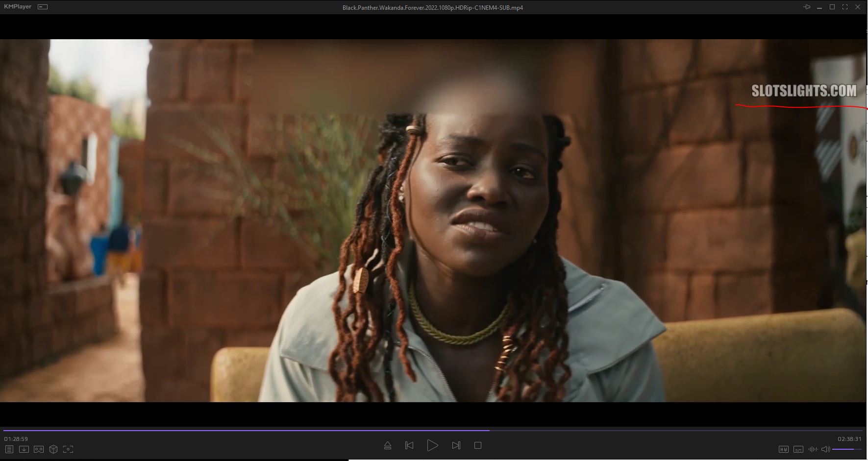Open the KMPlayer main menu
The height and width of the screenshot is (461, 868).
click(18, 7)
